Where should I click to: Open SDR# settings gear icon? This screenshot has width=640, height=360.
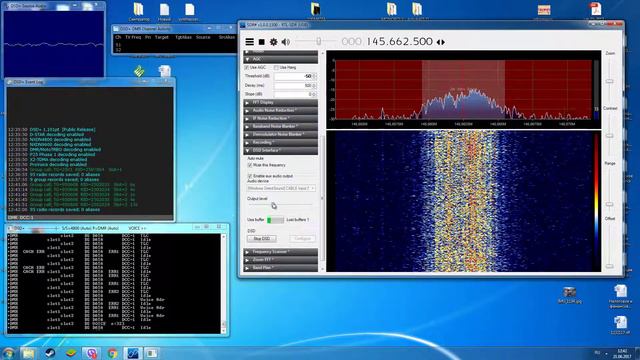(x=273, y=42)
